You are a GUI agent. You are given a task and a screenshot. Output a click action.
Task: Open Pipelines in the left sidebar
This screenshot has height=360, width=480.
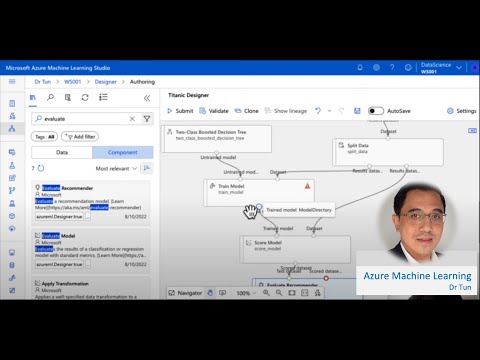pyautogui.click(x=12, y=190)
